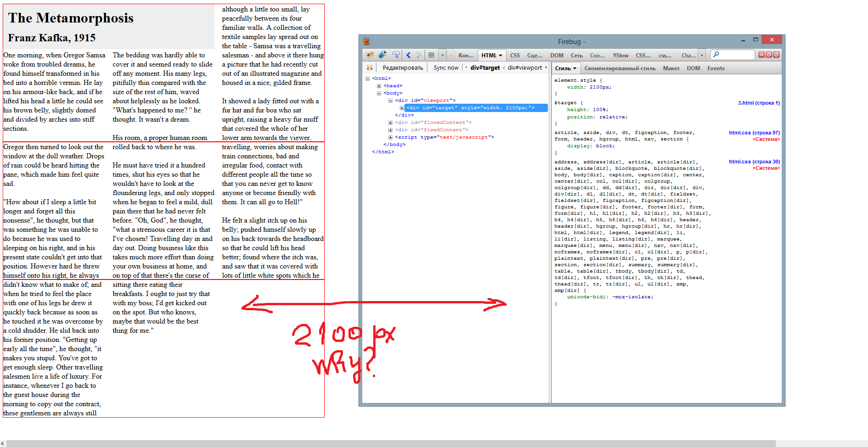This screenshot has height=447, width=868.
Task: Activate the element inspector arrow tool
Action: pos(396,55)
